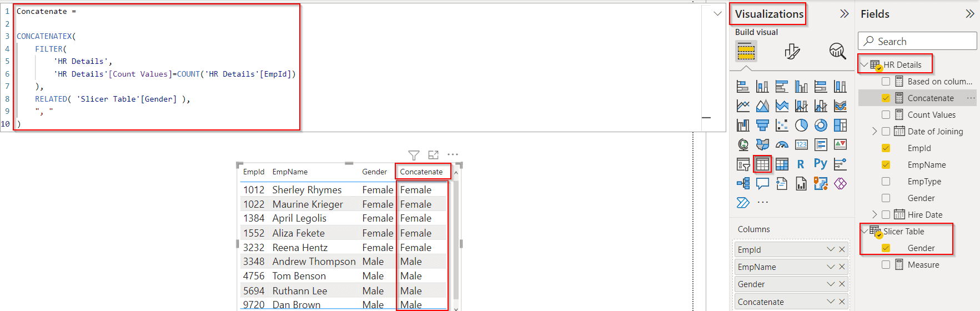The image size is (980, 311).
Task: Check the Based on column field
Action: pyautogui.click(x=886, y=81)
